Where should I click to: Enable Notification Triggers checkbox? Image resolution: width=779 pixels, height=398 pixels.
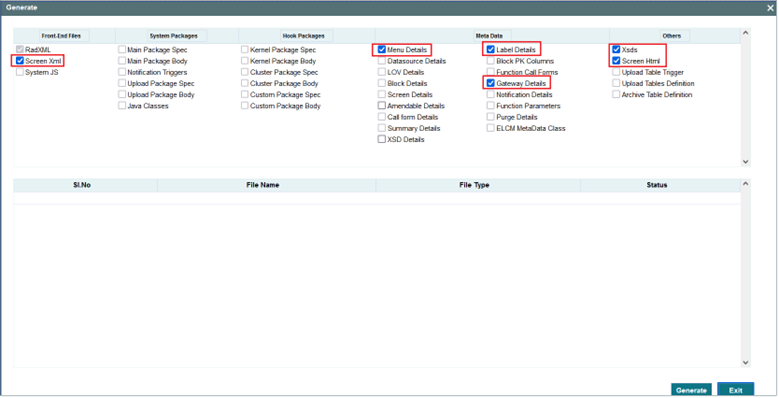pyautogui.click(x=122, y=73)
